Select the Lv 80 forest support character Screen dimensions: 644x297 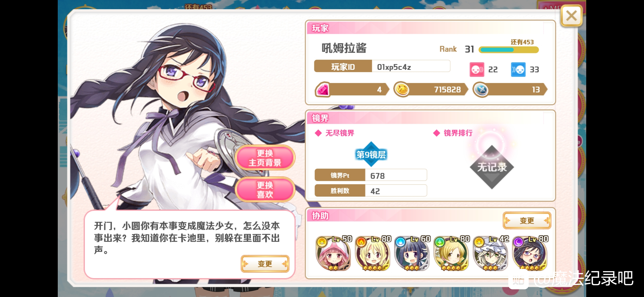[x=452, y=253]
